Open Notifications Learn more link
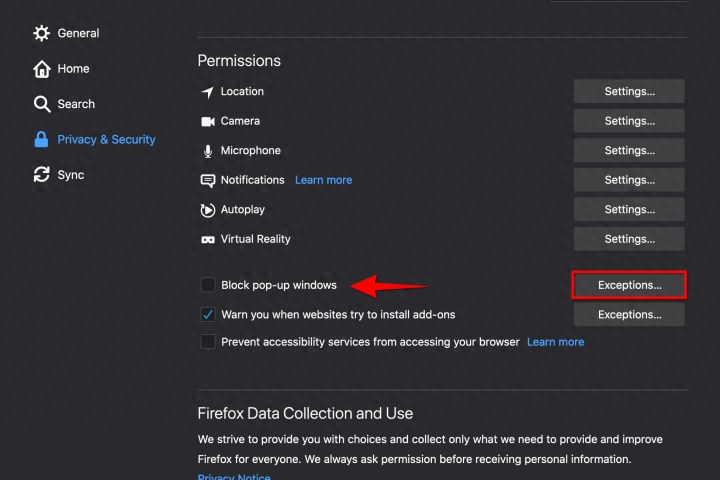This screenshot has width=720, height=480. click(323, 180)
